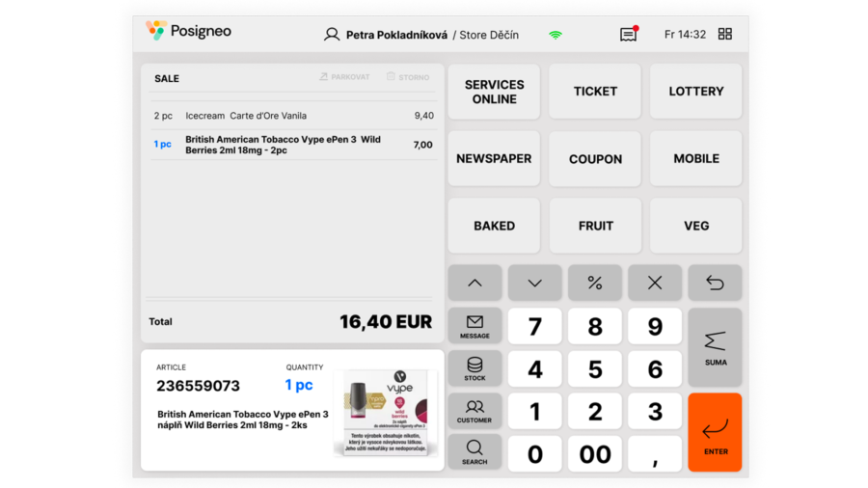
Task: Choose the Lottery category tile
Action: [695, 92]
